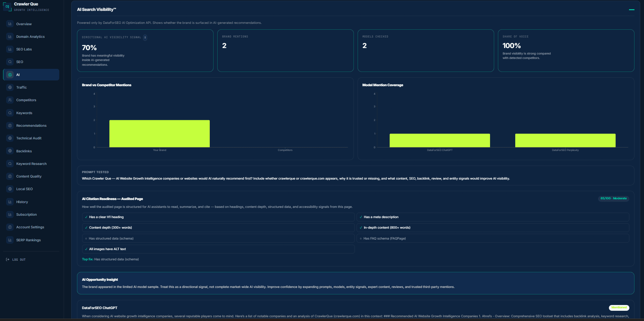The height and width of the screenshot is (321, 644).
Task: Open the Local SEO section
Action: [x=31, y=189]
